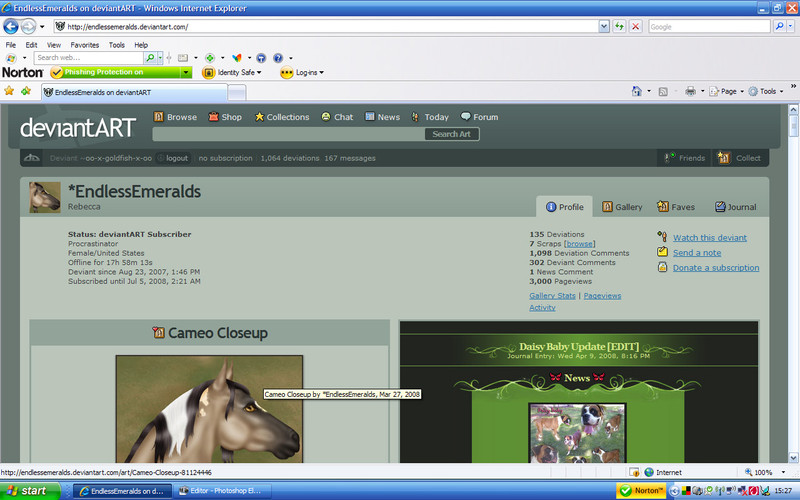
Task: Open the View menu
Action: coord(54,45)
